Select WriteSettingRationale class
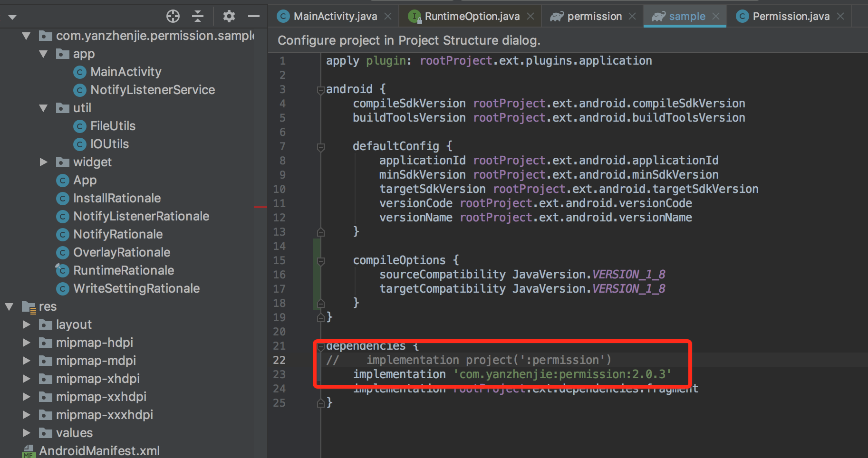868x458 pixels. (x=136, y=288)
